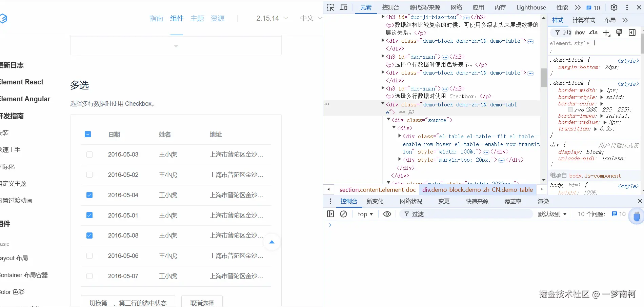
Task: Switch to the 网络 tab
Action: point(457,7)
